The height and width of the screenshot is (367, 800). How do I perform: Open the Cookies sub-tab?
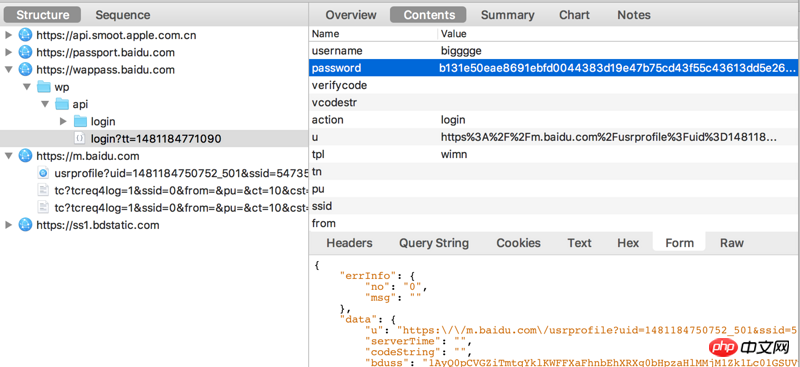pyautogui.click(x=518, y=243)
